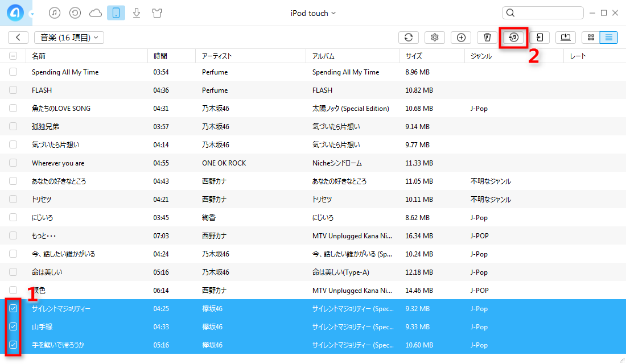Click the 06:14 duration cell

[161, 290]
